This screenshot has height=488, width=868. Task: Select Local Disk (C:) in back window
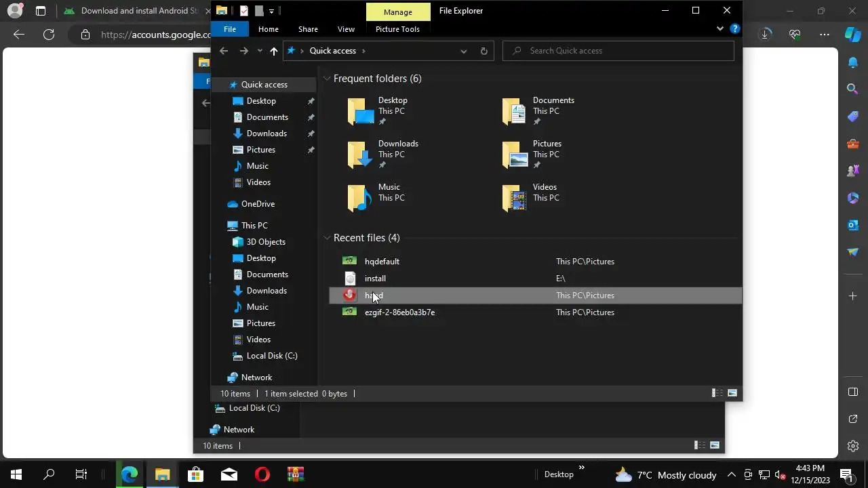tap(254, 408)
